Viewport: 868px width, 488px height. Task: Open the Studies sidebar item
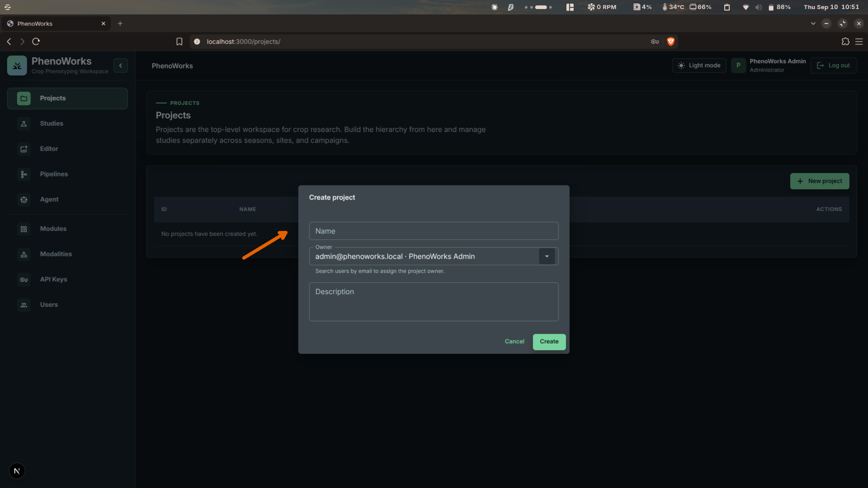pos(67,124)
